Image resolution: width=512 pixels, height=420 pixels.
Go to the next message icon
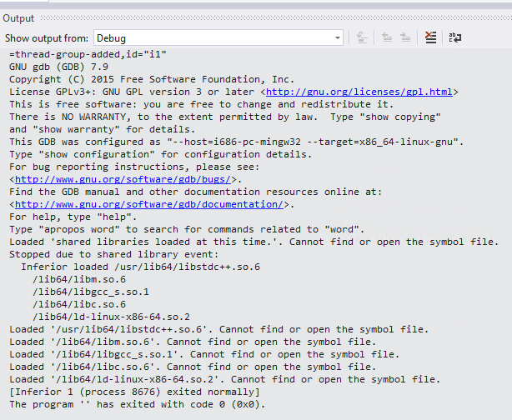tap(405, 37)
